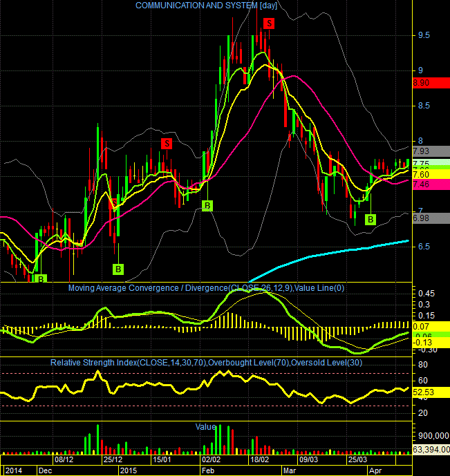The height and width of the screenshot is (476, 450).
Task: Click the yellow 52.53 RSI value label
Action: pyautogui.click(x=431, y=392)
